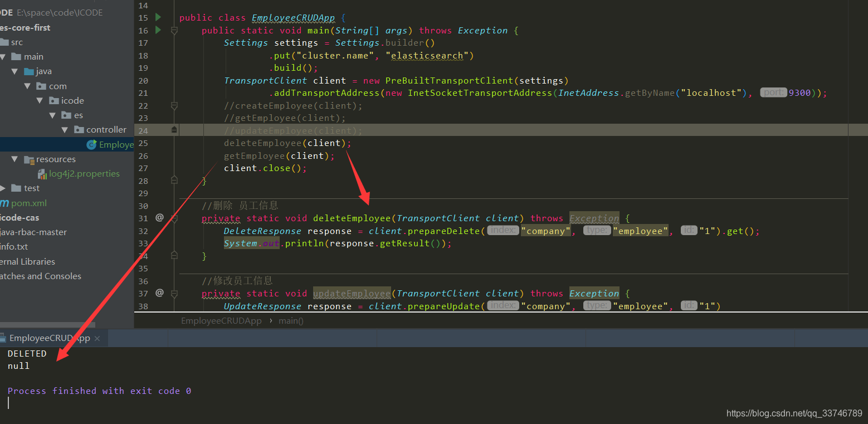The image size is (868, 424).
Task: Click the java source folder icon
Action: pos(29,71)
